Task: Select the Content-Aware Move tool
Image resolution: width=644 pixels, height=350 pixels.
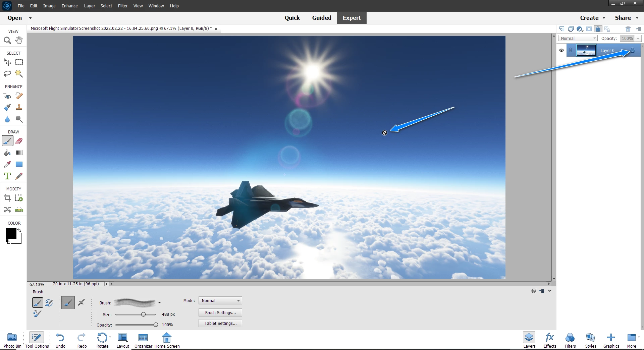Action: point(7,210)
